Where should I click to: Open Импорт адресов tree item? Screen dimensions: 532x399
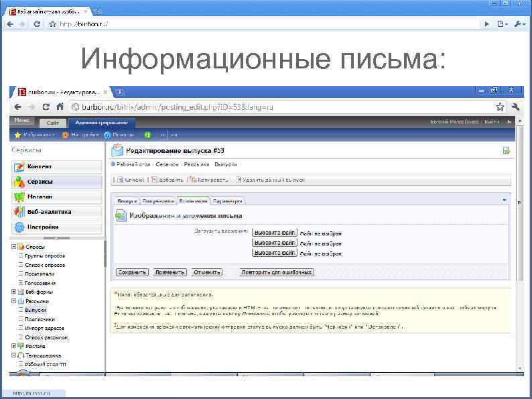click(44, 328)
